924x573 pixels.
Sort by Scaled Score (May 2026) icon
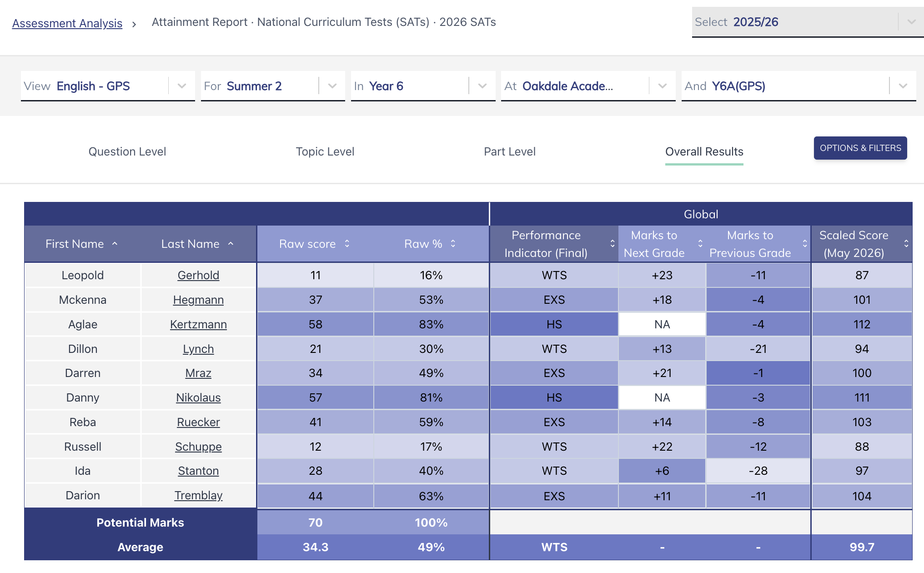906,244
